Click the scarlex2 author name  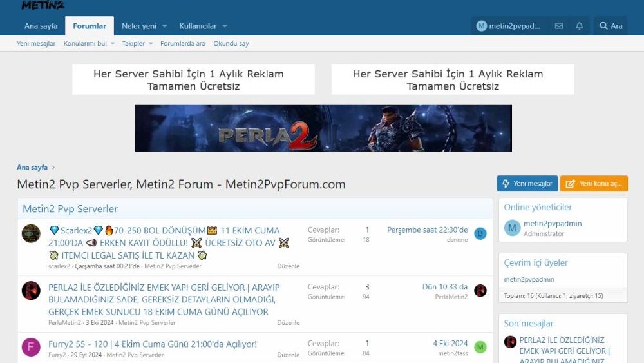point(59,266)
